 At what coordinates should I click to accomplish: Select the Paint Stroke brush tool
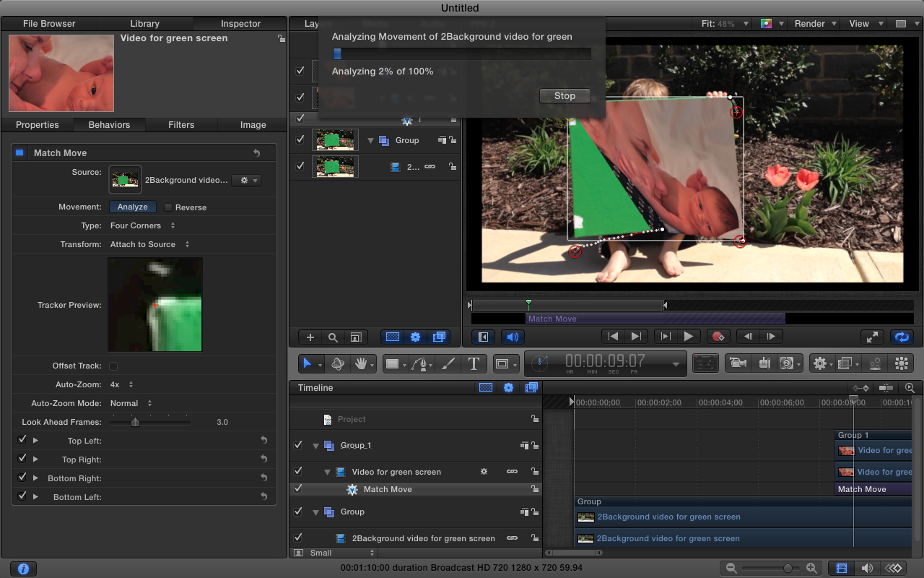448,363
